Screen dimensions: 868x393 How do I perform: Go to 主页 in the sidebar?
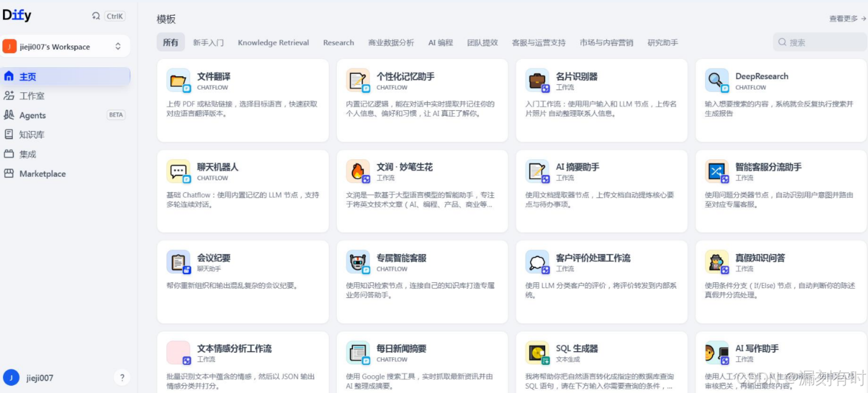coord(65,76)
